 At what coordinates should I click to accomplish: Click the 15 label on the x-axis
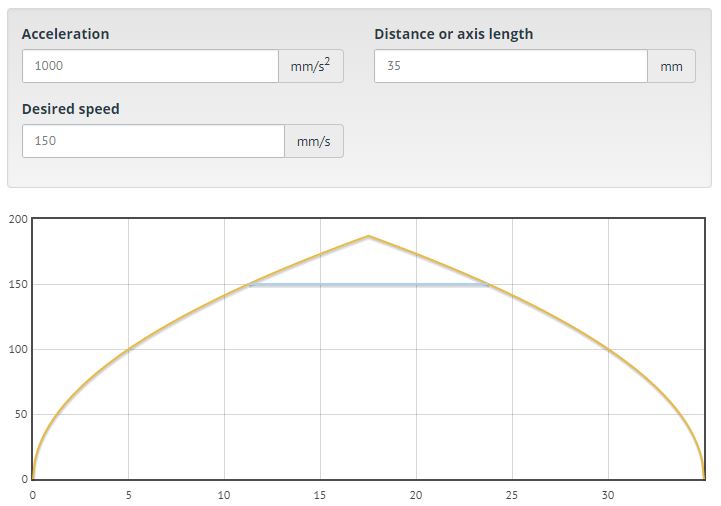tap(320, 494)
